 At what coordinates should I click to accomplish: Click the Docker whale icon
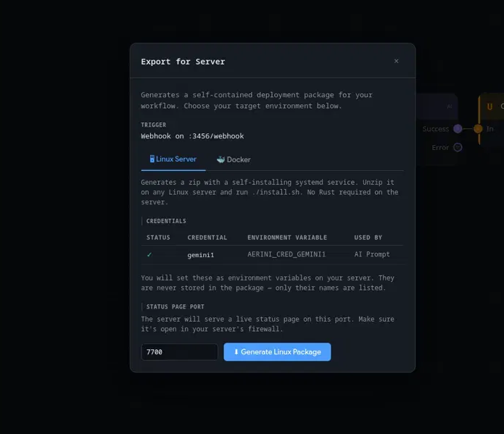tap(220, 159)
